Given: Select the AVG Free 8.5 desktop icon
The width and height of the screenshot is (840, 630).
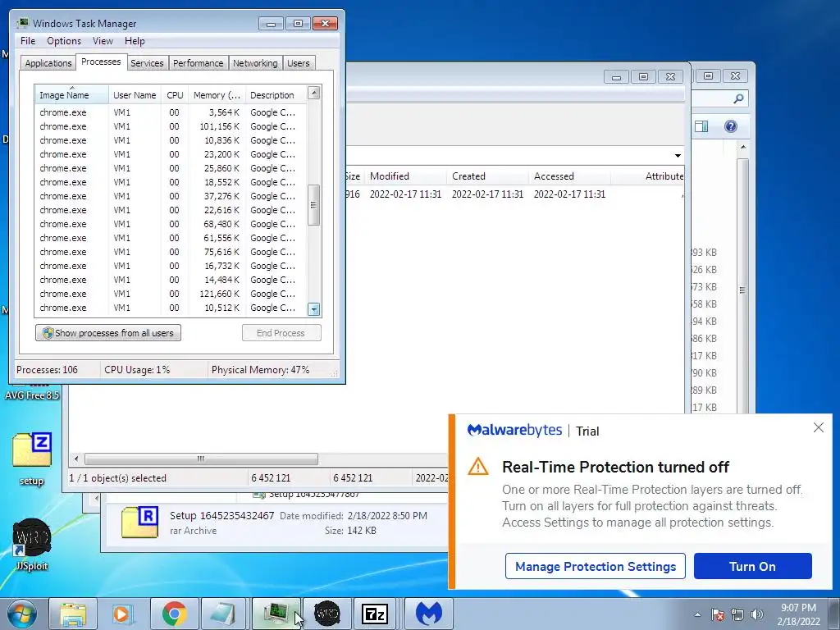Looking at the screenshot, I should (x=32, y=394).
